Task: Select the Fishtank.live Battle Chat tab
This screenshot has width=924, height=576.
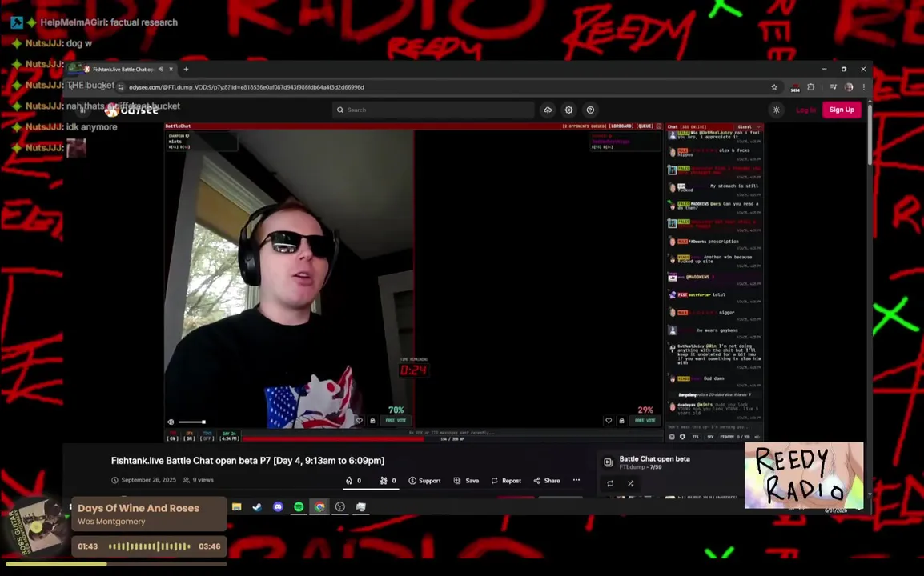Action: (122, 69)
